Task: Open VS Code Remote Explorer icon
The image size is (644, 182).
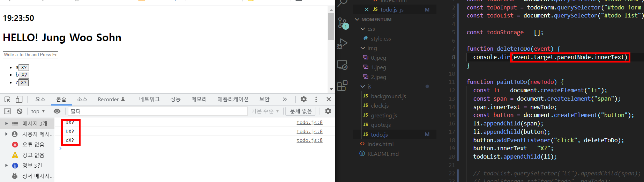Action: tap(343, 65)
